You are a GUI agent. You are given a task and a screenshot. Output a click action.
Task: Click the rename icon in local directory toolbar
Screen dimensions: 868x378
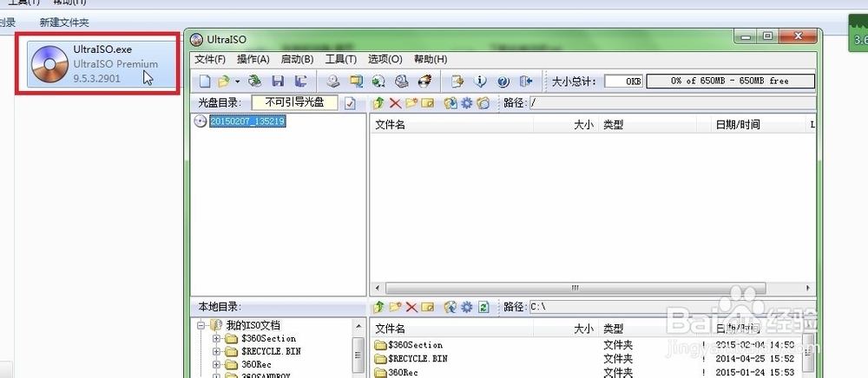(427, 307)
